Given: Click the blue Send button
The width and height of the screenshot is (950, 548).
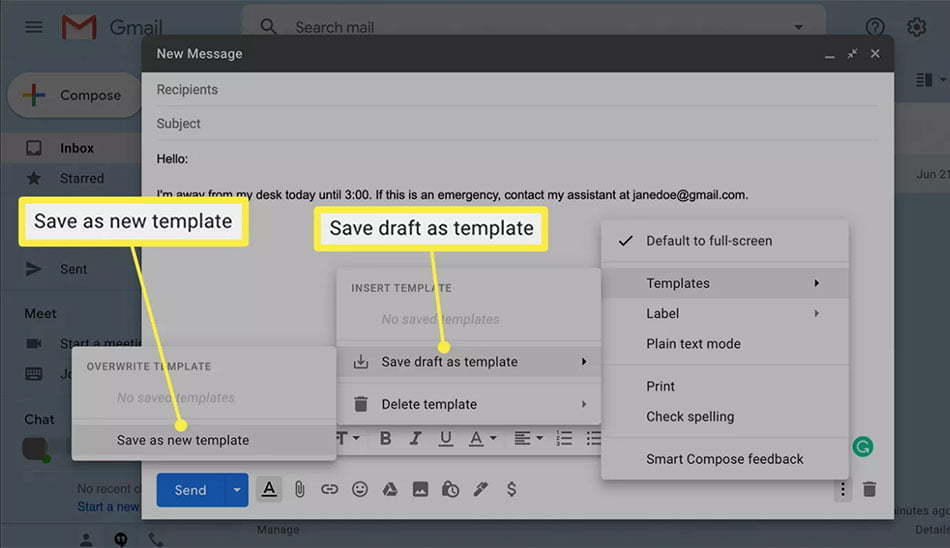Looking at the screenshot, I should tap(191, 490).
